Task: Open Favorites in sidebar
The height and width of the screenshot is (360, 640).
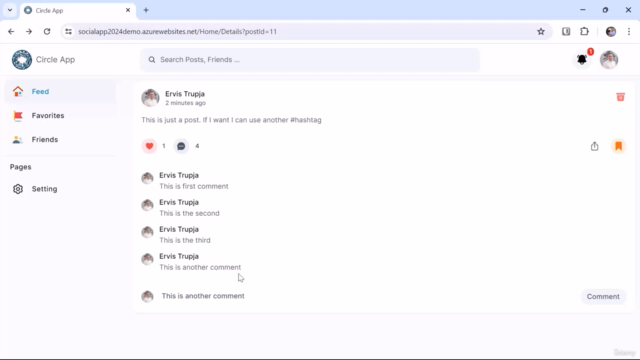Action: tap(60, 116)
